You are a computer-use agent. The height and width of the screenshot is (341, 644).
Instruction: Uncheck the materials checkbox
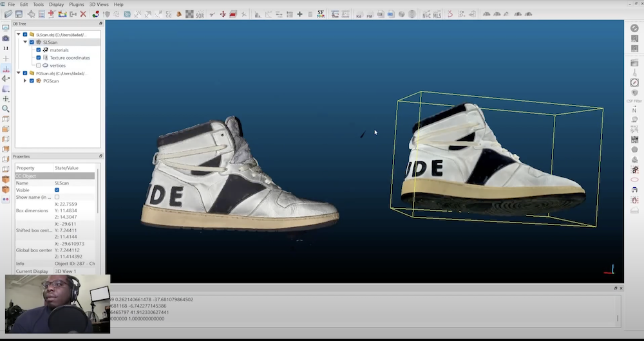point(39,50)
